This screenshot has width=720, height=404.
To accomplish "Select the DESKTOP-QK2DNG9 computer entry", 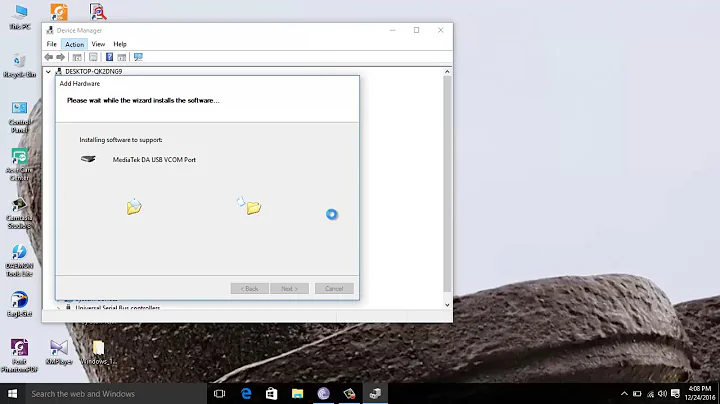I will click(x=94, y=71).
